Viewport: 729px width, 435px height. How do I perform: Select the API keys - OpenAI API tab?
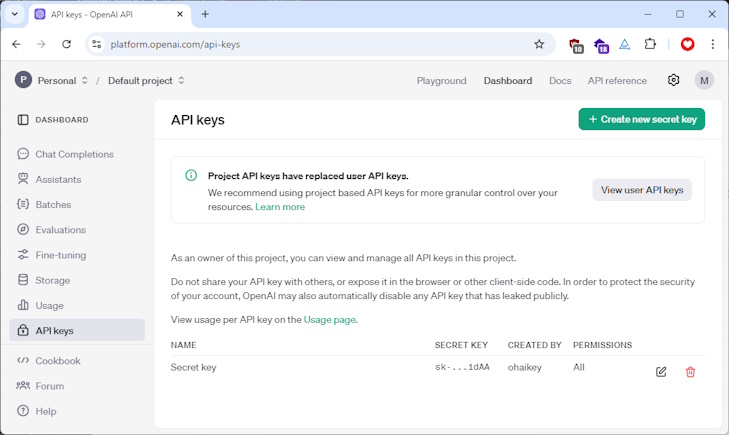(x=110, y=14)
